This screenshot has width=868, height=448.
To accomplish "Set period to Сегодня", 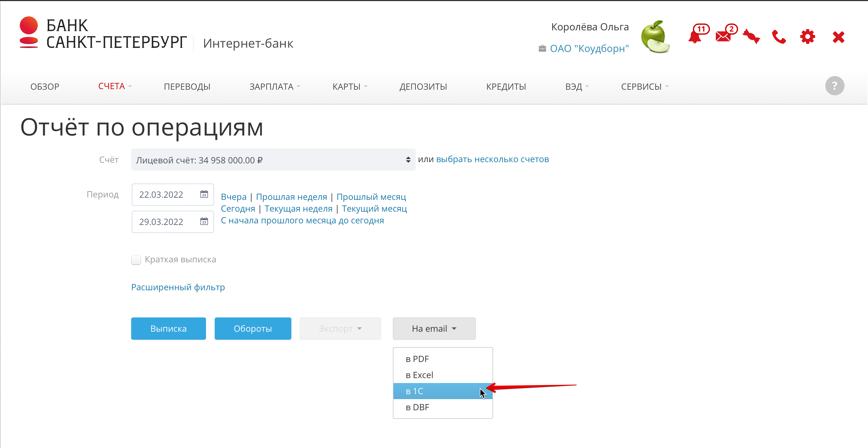I will [238, 209].
